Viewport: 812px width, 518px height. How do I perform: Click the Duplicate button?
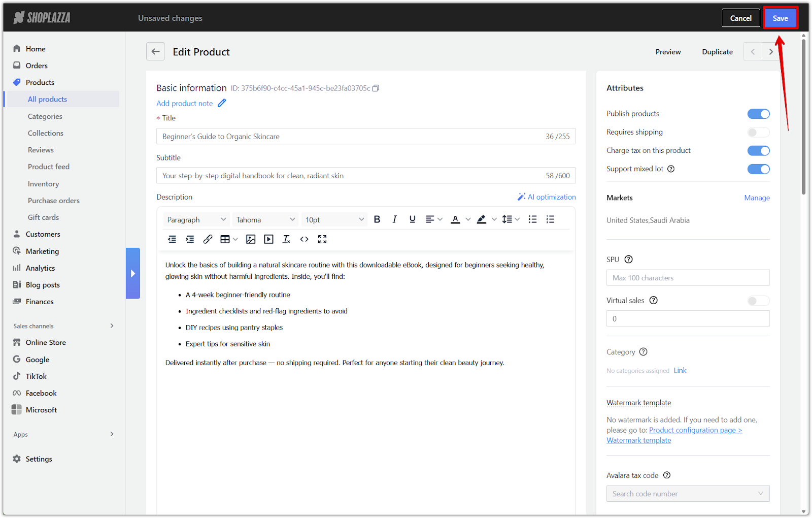(717, 52)
